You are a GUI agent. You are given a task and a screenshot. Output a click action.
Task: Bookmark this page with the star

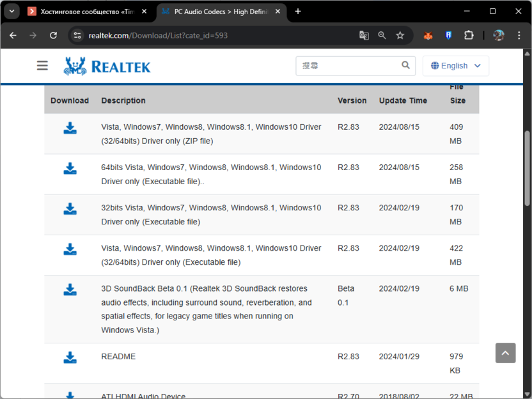[x=400, y=36]
